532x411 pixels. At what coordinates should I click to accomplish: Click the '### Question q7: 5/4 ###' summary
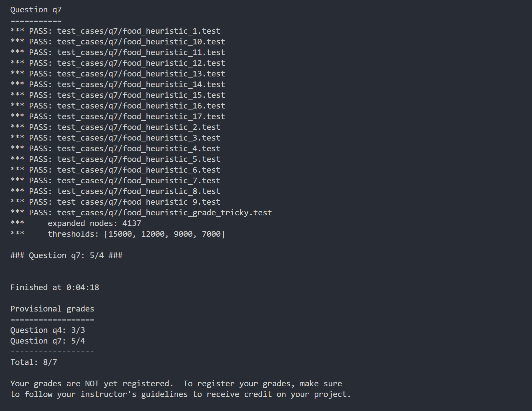[x=66, y=255]
